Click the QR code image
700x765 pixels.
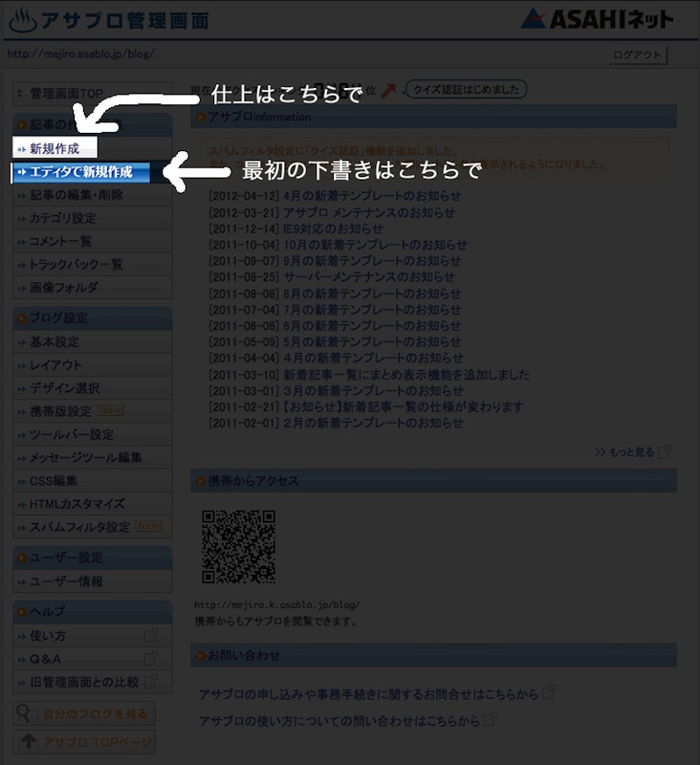pyautogui.click(x=239, y=547)
